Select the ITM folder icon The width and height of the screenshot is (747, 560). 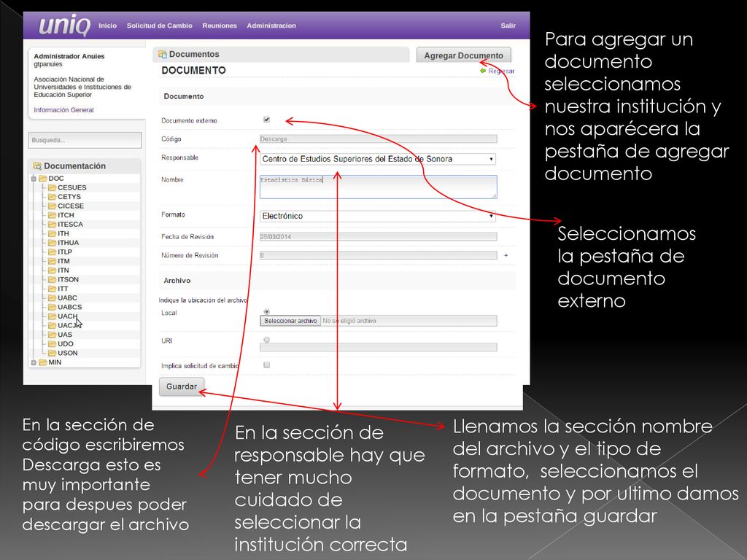[x=52, y=262]
